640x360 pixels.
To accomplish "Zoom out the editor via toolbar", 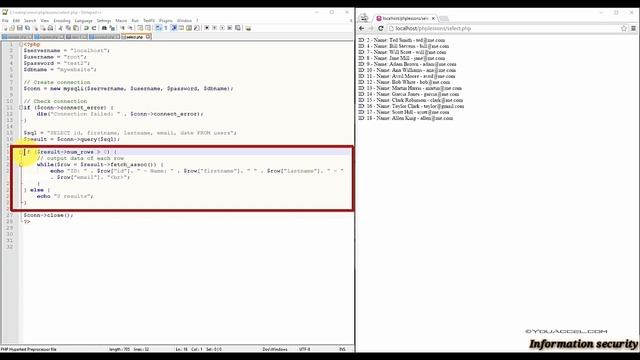I will click(x=131, y=28).
